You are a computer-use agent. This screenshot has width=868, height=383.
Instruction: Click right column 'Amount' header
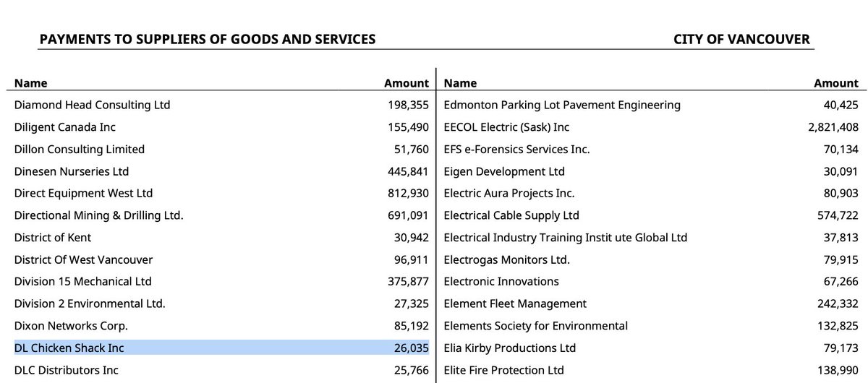[836, 83]
